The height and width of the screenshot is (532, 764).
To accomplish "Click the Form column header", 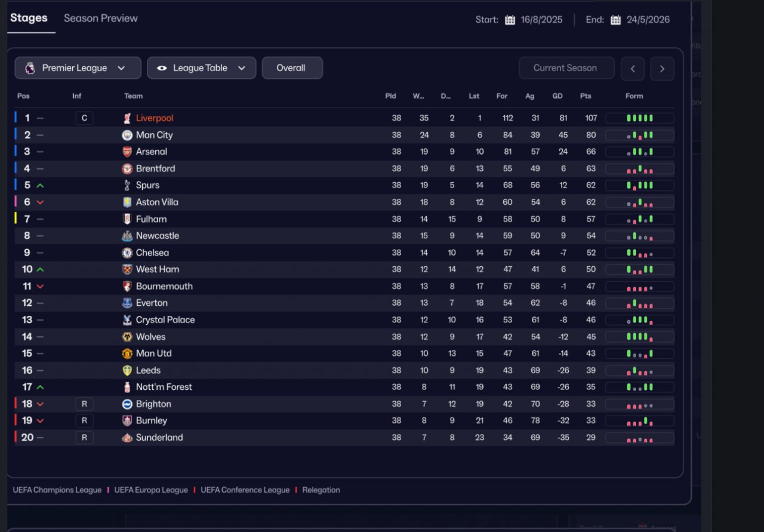I will (x=634, y=96).
